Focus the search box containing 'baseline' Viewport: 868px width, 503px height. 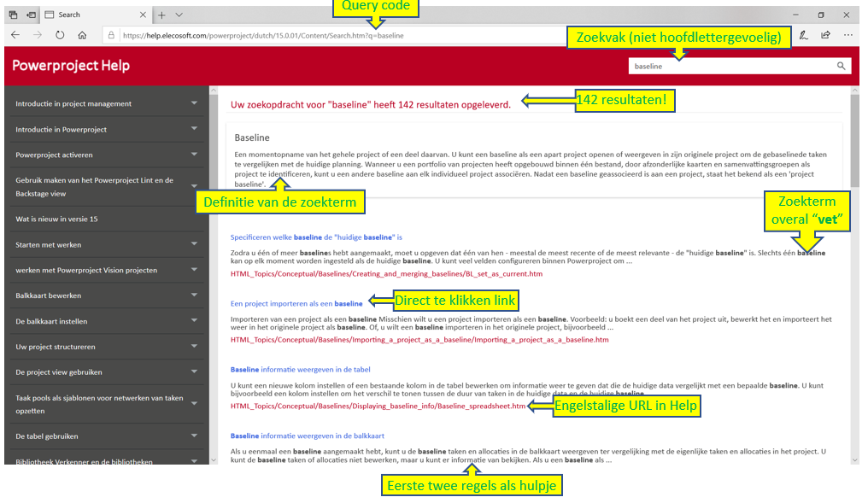point(730,67)
